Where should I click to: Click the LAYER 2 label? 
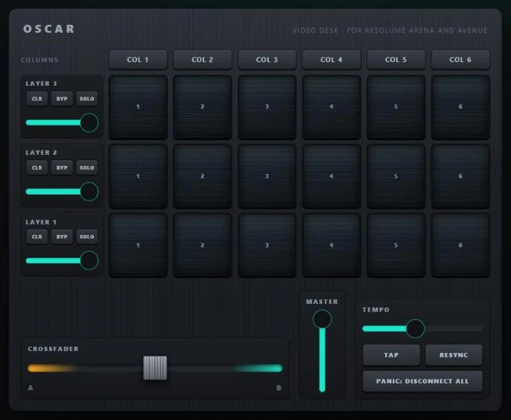41,153
